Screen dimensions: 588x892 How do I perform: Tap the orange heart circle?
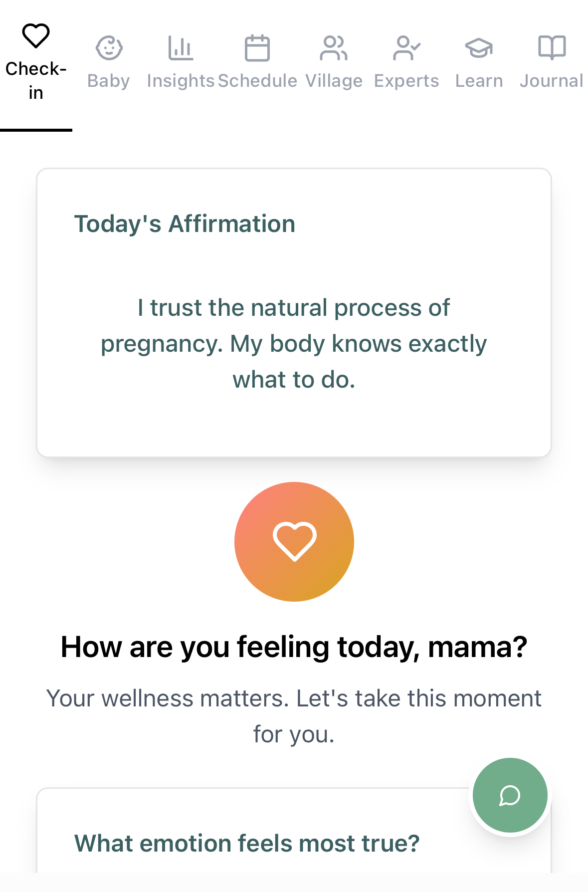tap(294, 542)
